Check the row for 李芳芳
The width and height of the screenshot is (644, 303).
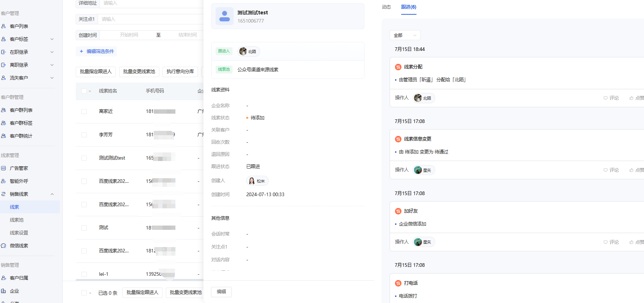tap(84, 135)
